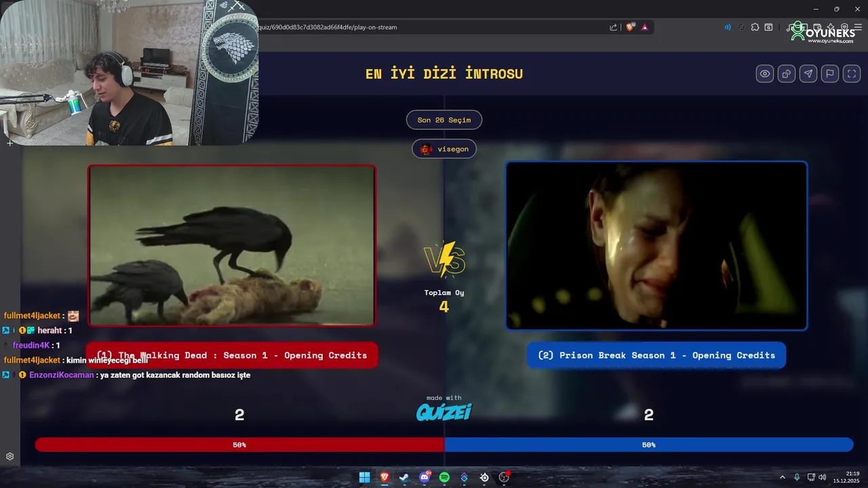Viewport: 868px width, 488px height.
Task: Open the Quizei logo link
Action: (444, 411)
